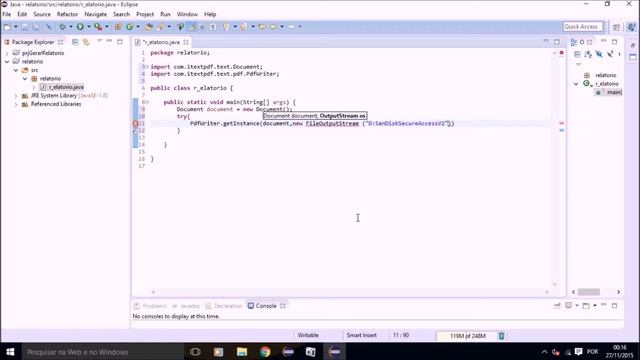The width and height of the screenshot is (640, 360).
Task: Click Link with Editor in Package Explorer
Action: point(86,42)
